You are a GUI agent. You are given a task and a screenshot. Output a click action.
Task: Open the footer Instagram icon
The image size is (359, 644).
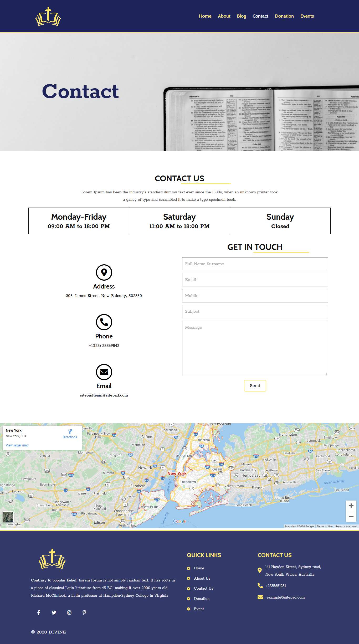pyautogui.click(x=69, y=612)
